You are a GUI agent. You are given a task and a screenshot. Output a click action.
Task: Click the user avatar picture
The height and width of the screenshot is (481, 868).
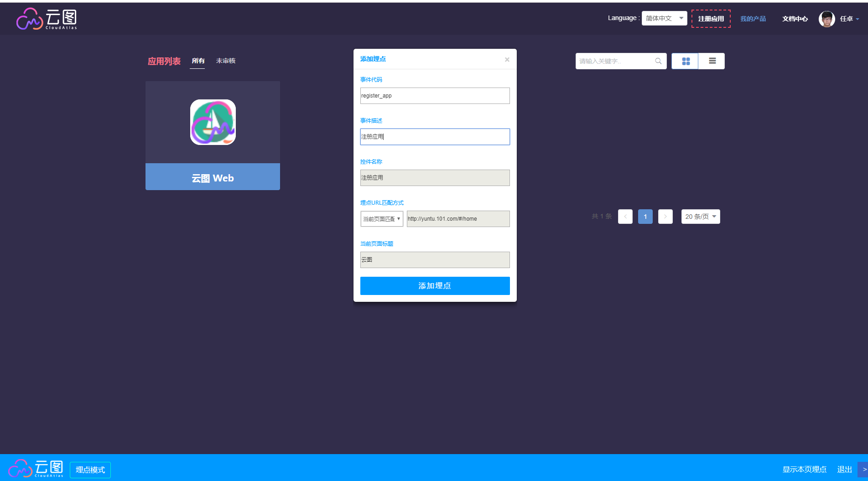pyautogui.click(x=826, y=19)
